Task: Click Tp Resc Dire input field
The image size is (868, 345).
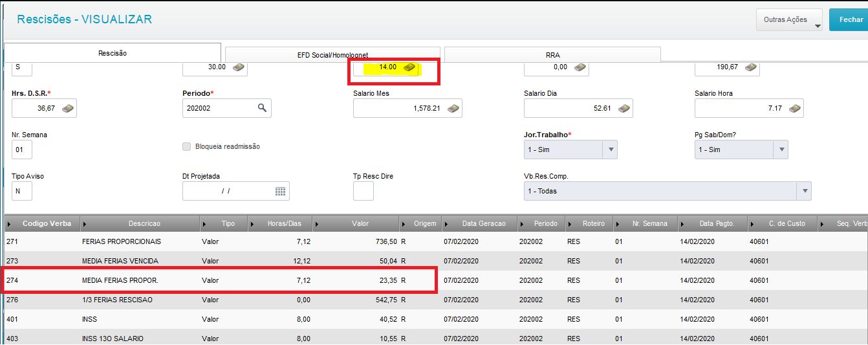Action: pos(363,191)
